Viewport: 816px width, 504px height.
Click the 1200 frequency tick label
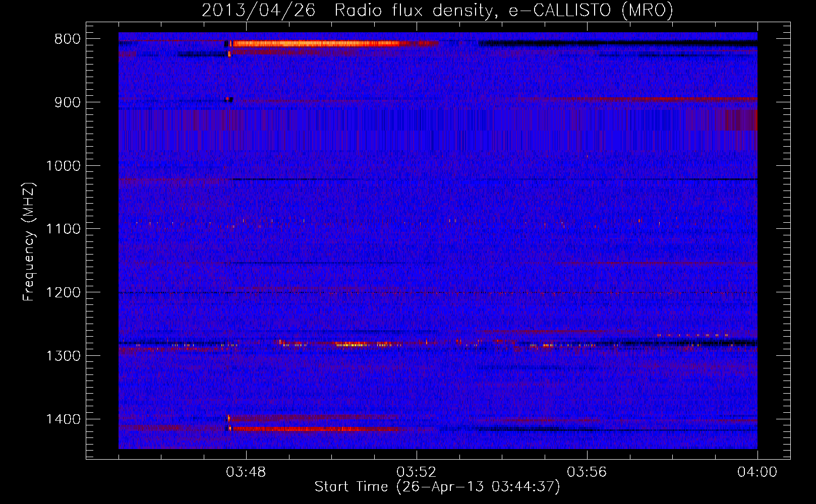click(64, 292)
